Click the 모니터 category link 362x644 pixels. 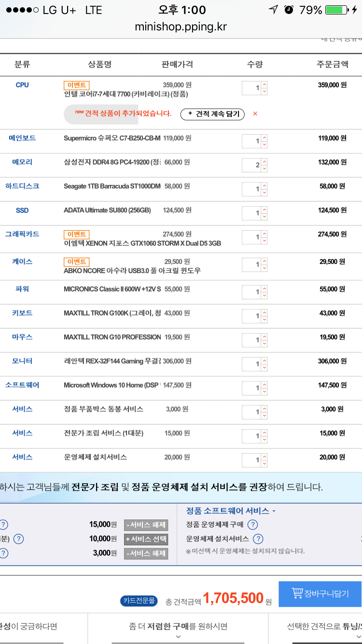22,361
